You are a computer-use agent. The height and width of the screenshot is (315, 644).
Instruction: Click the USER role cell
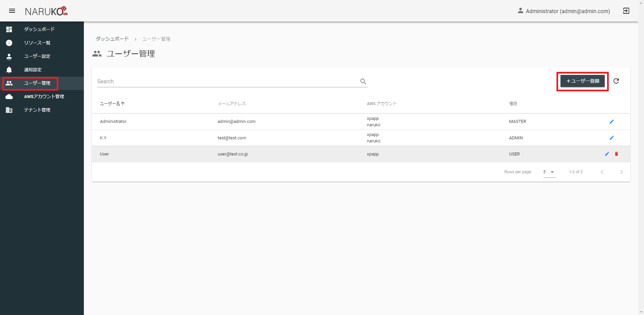pyautogui.click(x=515, y=154)
